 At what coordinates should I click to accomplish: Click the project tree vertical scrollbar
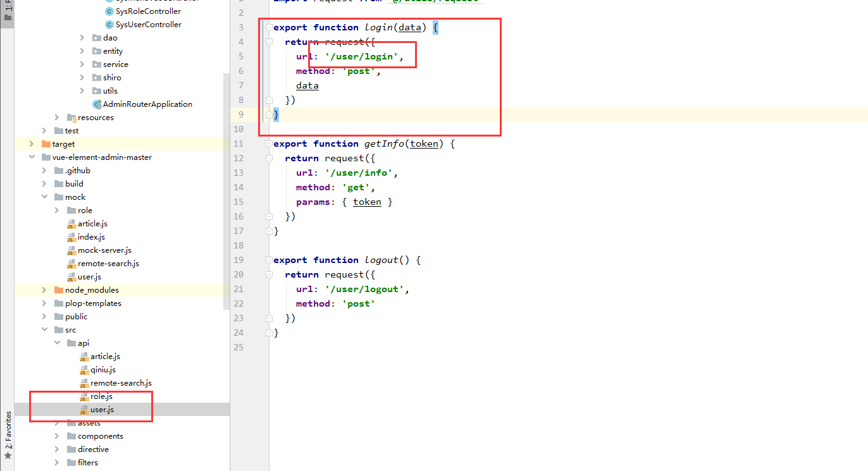[226, 192]
